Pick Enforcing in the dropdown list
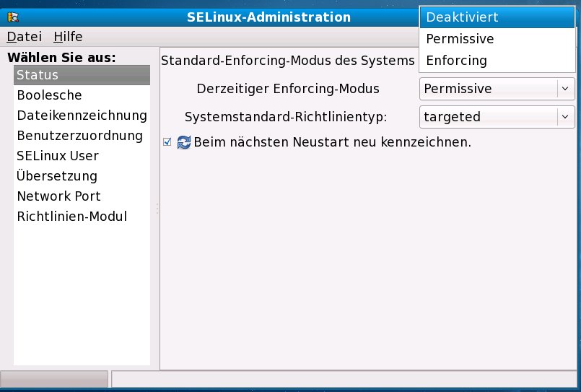581x392 pixels. 456,61
